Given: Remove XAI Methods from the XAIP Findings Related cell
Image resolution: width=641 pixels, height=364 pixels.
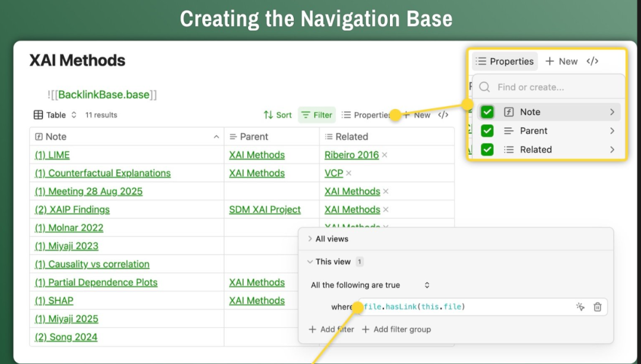Looking at the screenshot, I should click(386, 210).
